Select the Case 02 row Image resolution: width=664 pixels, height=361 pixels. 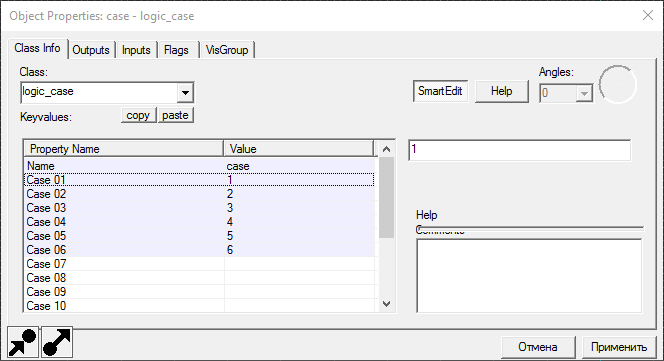tap(199, 194)
